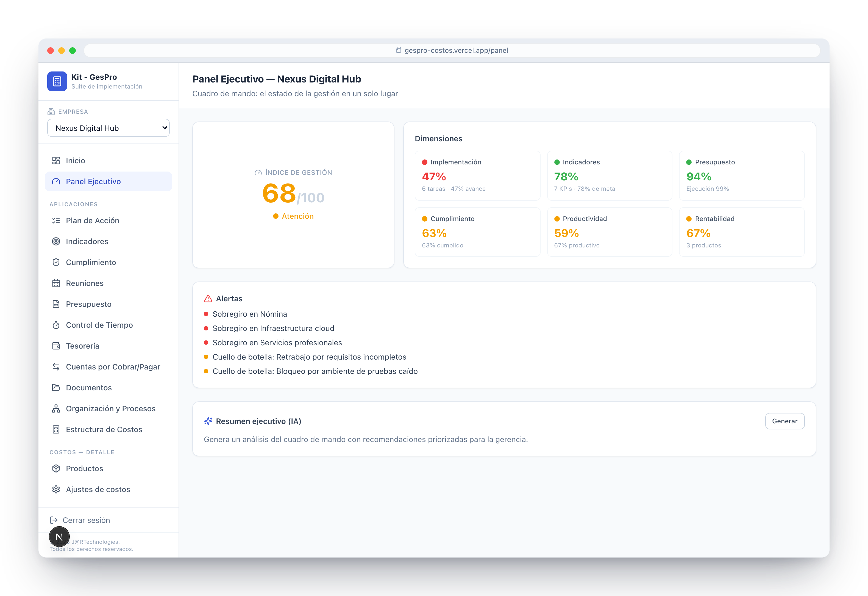The width and height of the screenshot is (868, 596).
Task: Open Ajustes de costos settings
Action: tap(108, 489)
